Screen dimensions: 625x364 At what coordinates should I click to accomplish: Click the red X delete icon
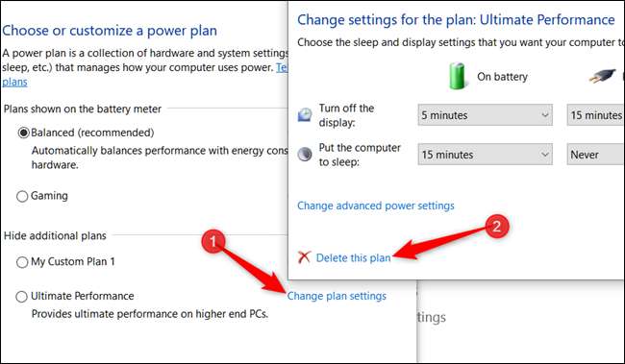click(x=304, y=257)
